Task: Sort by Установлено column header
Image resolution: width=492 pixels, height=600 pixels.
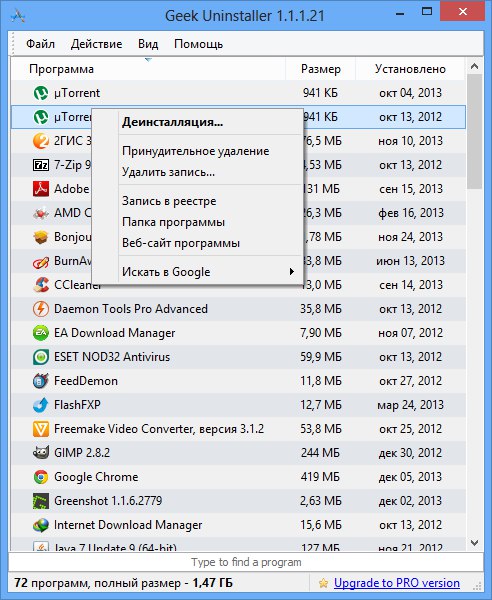Action: pyautogui.click(x=410, y=69)
